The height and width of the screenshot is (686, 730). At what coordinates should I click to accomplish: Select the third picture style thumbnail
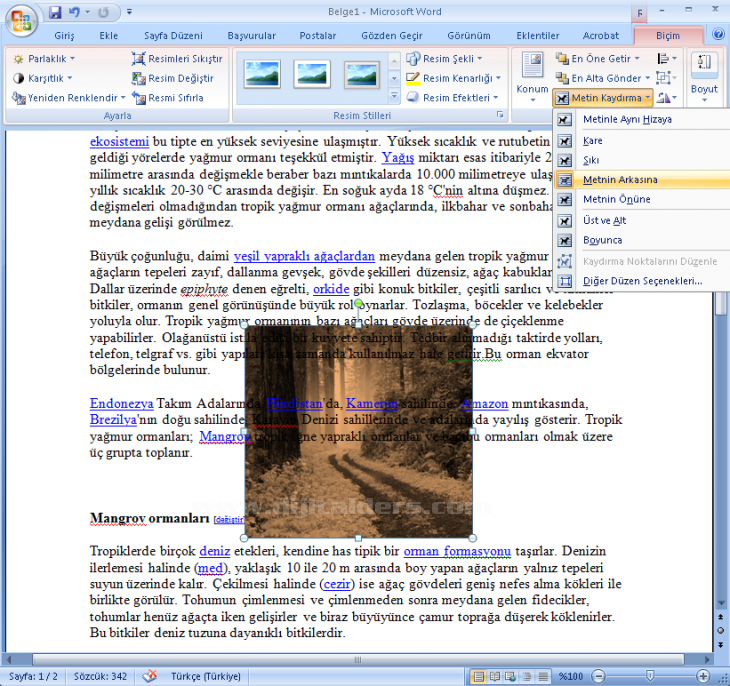tap(362, 75)
